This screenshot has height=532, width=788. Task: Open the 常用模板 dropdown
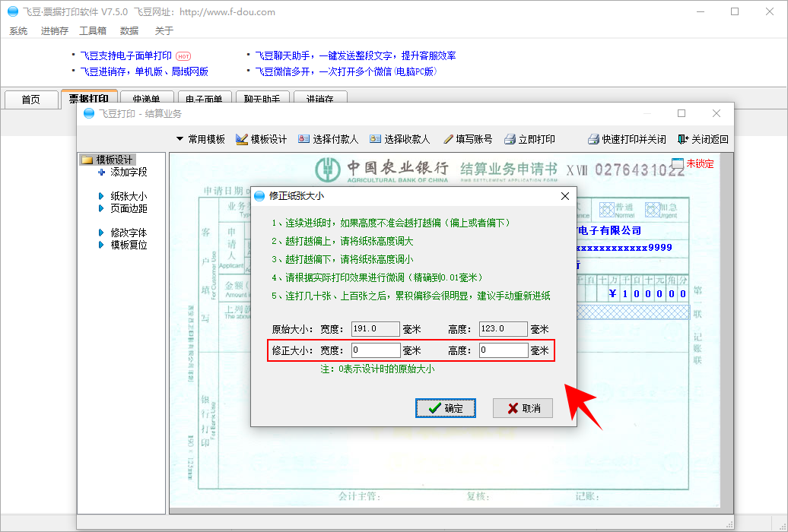(201, 139)
